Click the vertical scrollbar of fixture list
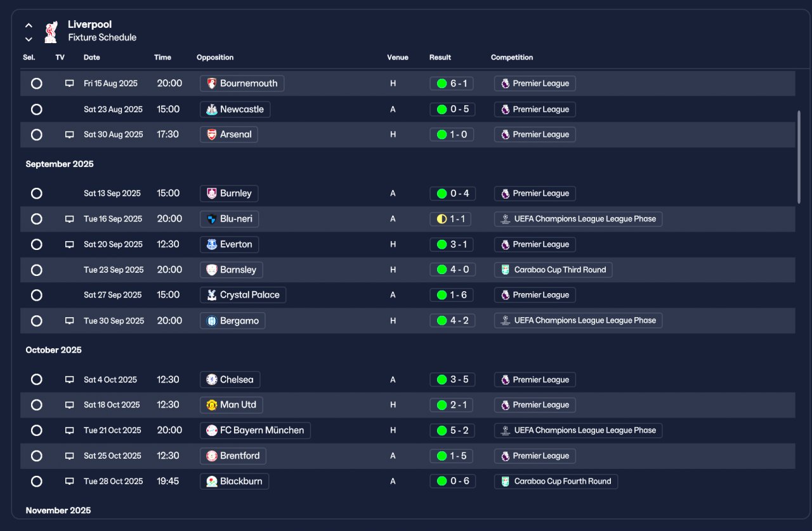 click(x=799, y=157)
